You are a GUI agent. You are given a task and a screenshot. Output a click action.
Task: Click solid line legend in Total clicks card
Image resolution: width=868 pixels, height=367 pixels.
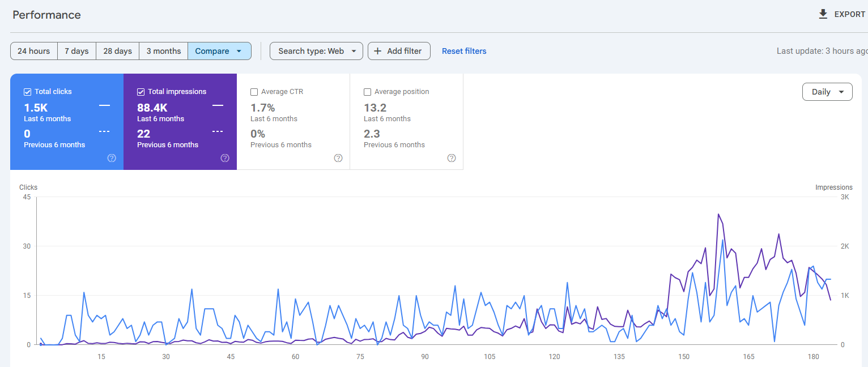point(104,105)
